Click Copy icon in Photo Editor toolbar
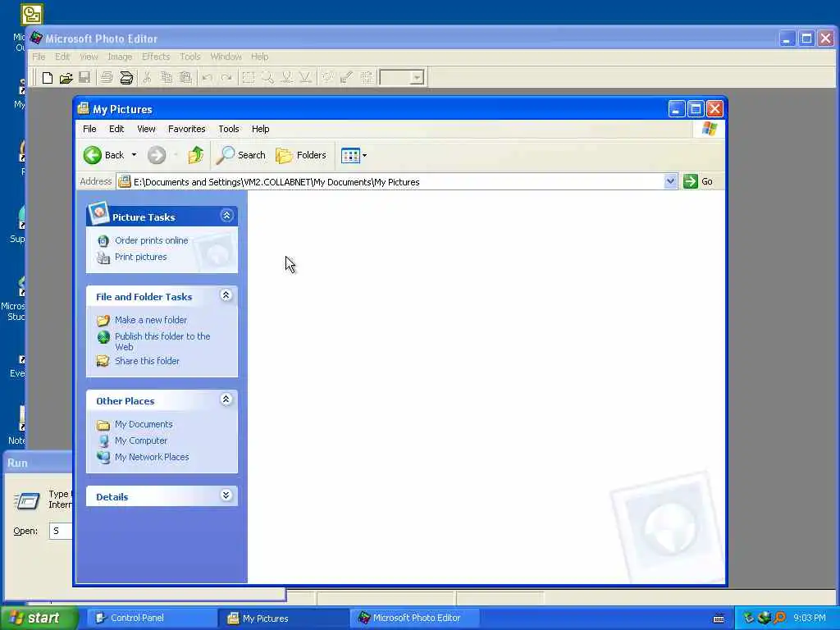 167,78
